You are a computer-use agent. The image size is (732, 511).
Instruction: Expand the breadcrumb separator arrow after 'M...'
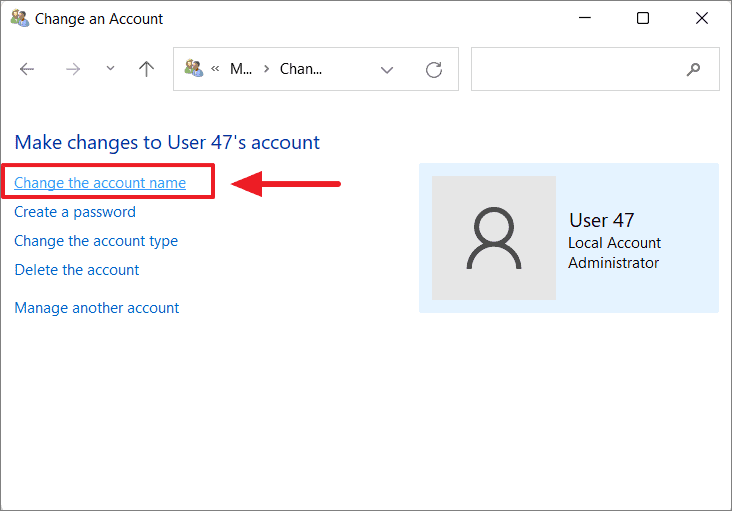(267, 69)
